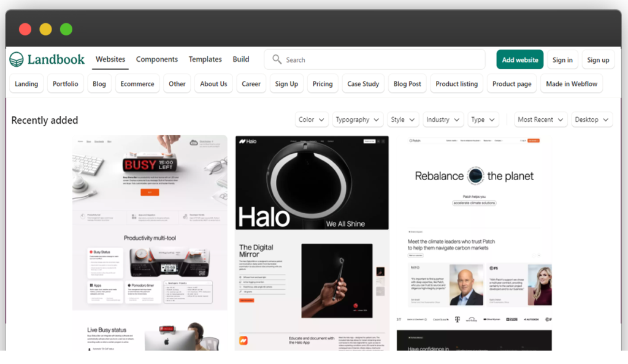Click the Landbook leaf logo icon
This screenshot has width=628, height=364.
point(17,59)
